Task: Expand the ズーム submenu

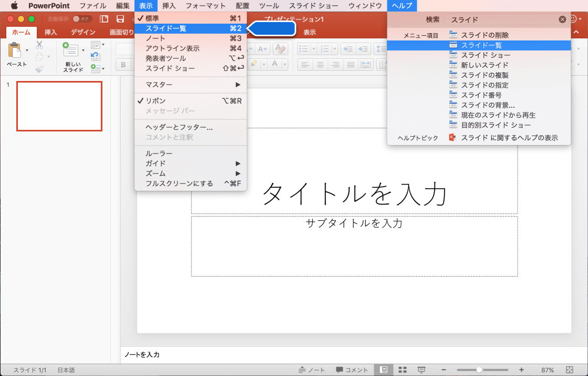Action: [x=191, y=174]
